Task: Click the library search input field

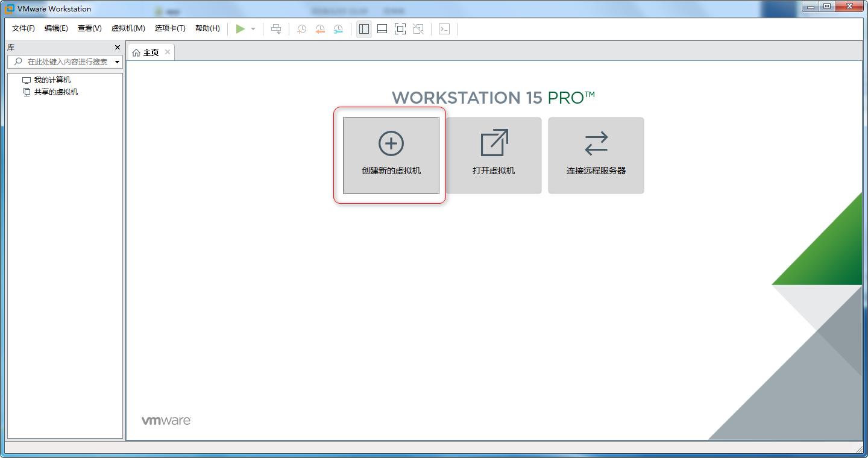Action: (x=65, y=61)
